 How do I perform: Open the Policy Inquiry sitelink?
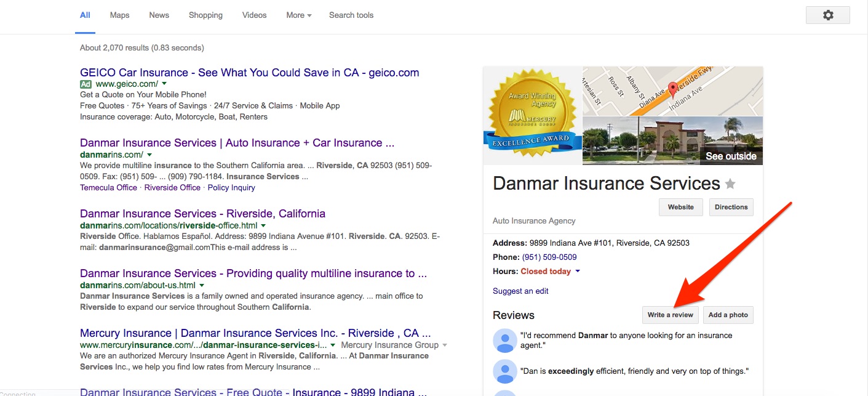pyautogui.click(x=231, y=187)
